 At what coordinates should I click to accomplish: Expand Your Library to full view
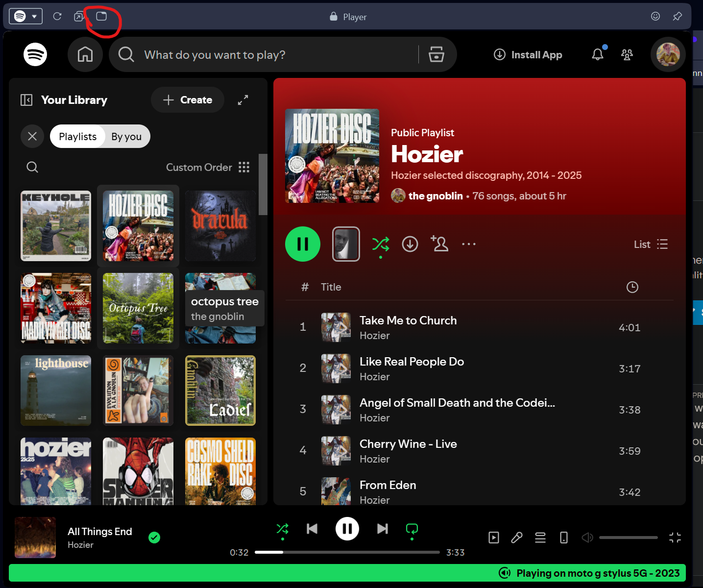point(243,100)
